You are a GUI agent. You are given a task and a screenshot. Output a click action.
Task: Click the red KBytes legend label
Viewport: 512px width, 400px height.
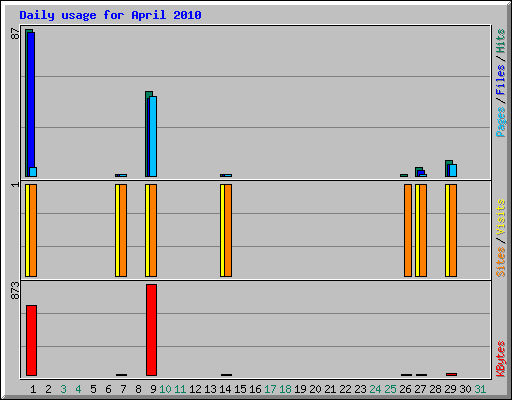(501, 359)
